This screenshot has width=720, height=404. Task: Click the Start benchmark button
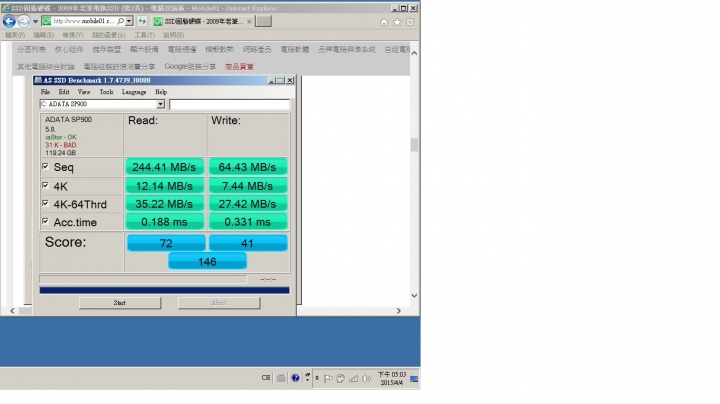click(120, 303)
